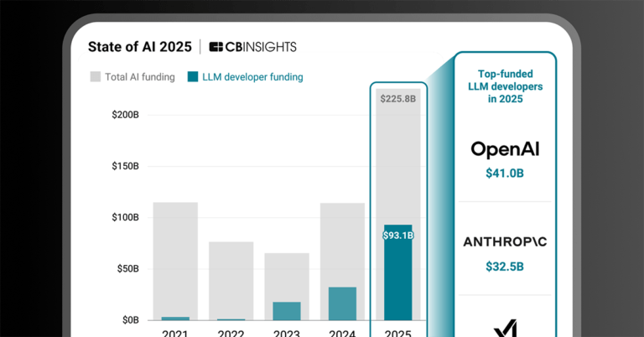
Task: Click the xAI logo at panel bottom
Action: coord(505,329)
